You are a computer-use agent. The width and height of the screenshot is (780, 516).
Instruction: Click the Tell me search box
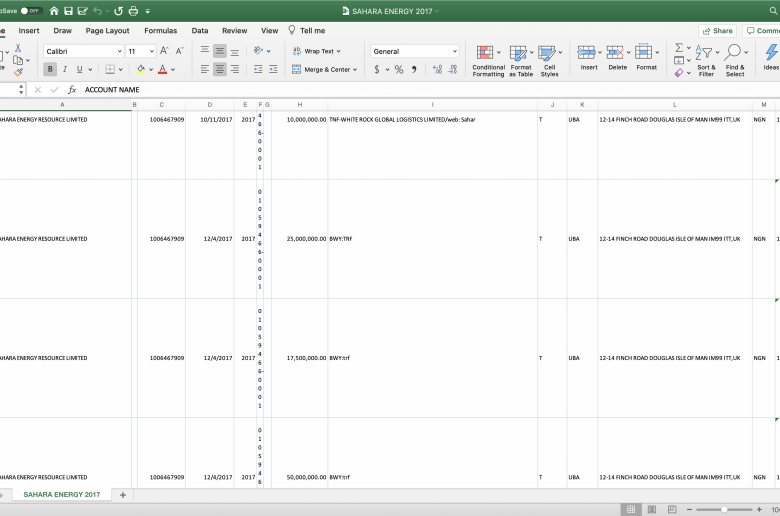tap(307, 30)
